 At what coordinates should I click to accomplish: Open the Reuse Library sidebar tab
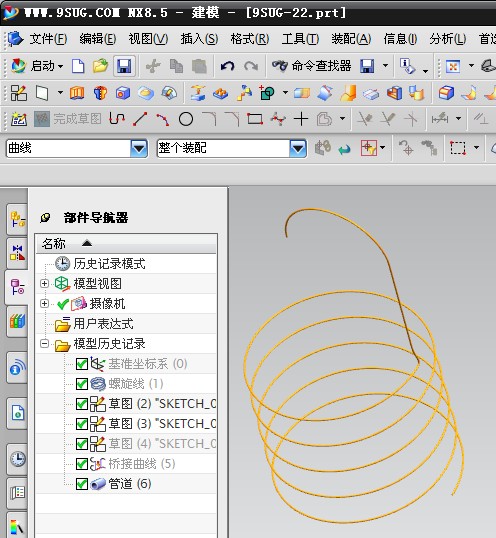[x=17, y=321]
